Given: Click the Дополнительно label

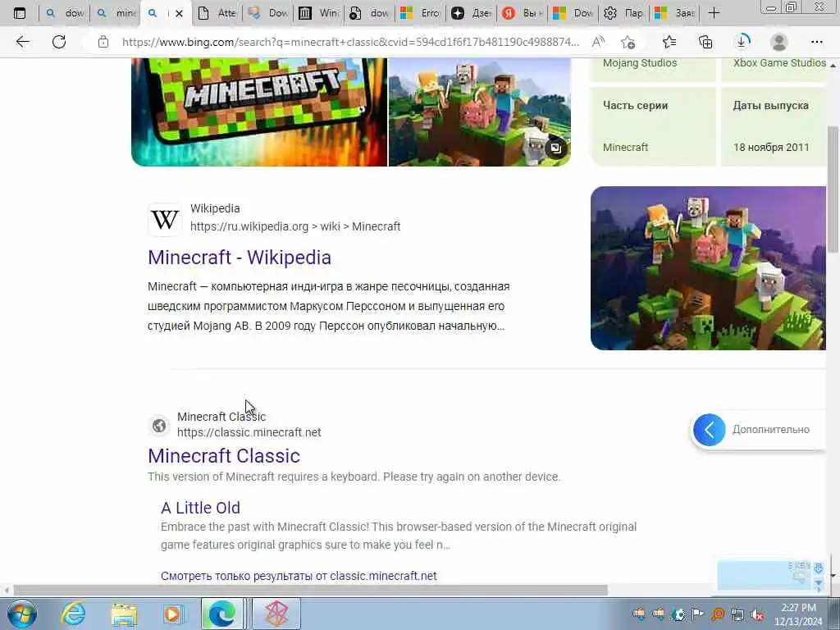Looking at the screenshot, I should pos(771,430).
